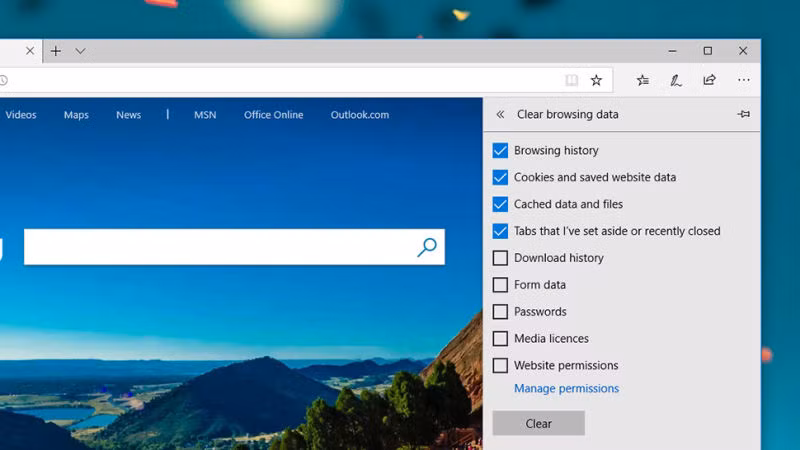Viewport: 800px width, 450px height.
Task: Open the Favorites hub icon
Action: pos(643,80)
